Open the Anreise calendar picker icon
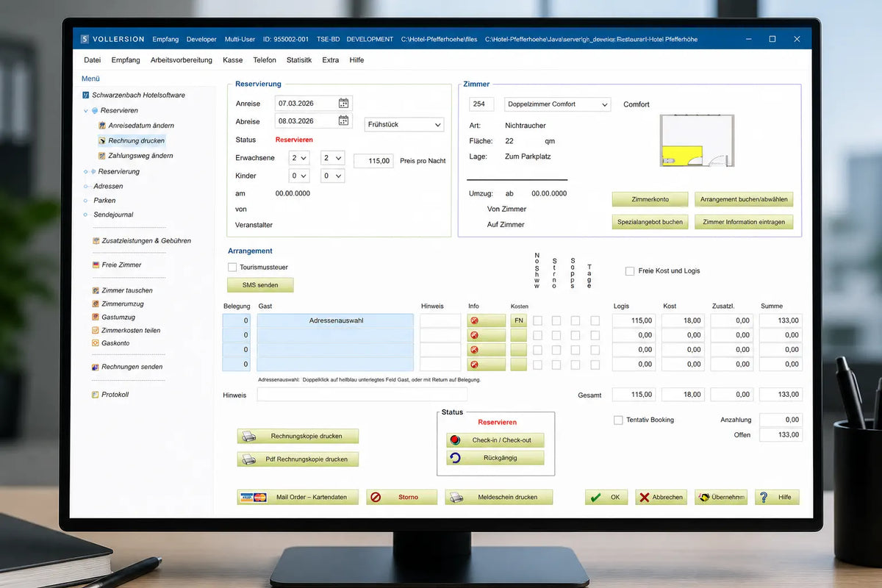This screenshot has height=588, width=882. tap(343, 103)
